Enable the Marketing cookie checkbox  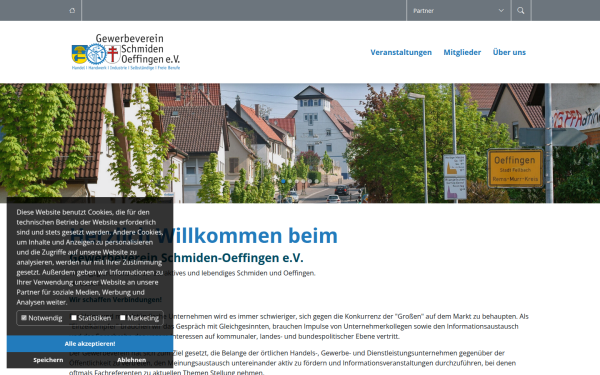[122, 318]
